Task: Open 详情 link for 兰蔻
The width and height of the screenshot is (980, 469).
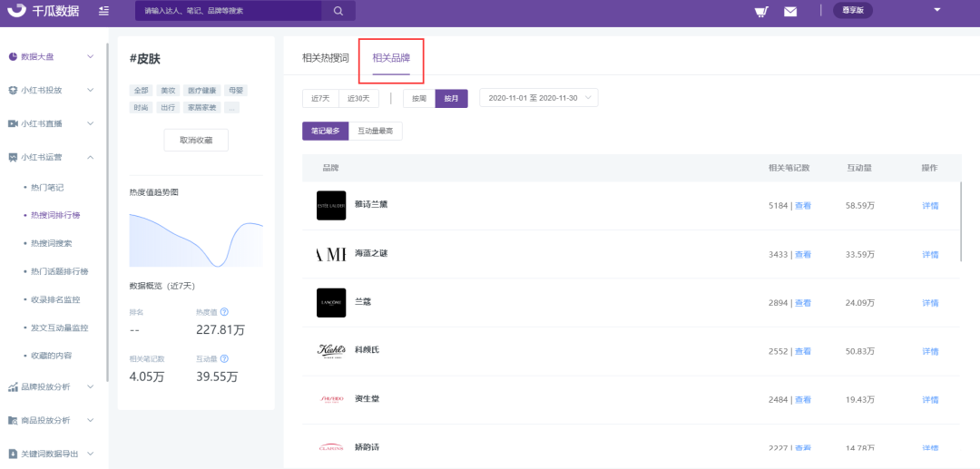Action: click(930, 303)
